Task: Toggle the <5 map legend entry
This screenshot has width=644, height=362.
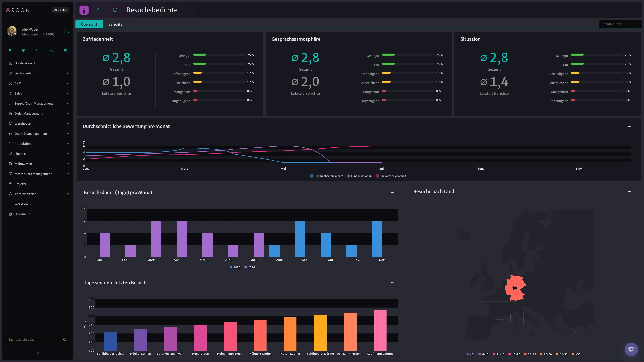Action: [x=470, y=354]
